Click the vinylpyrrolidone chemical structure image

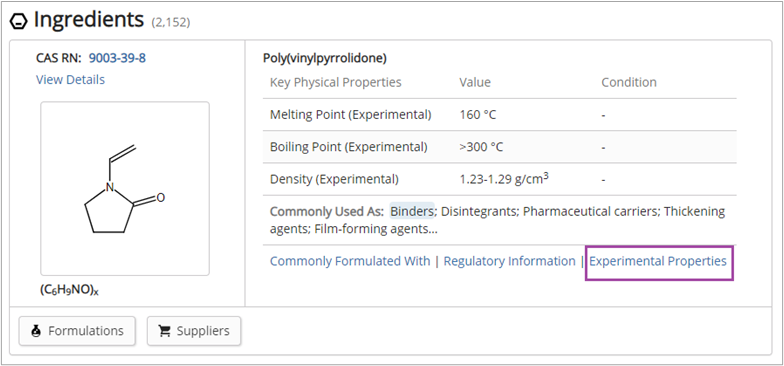coord(125,188)
